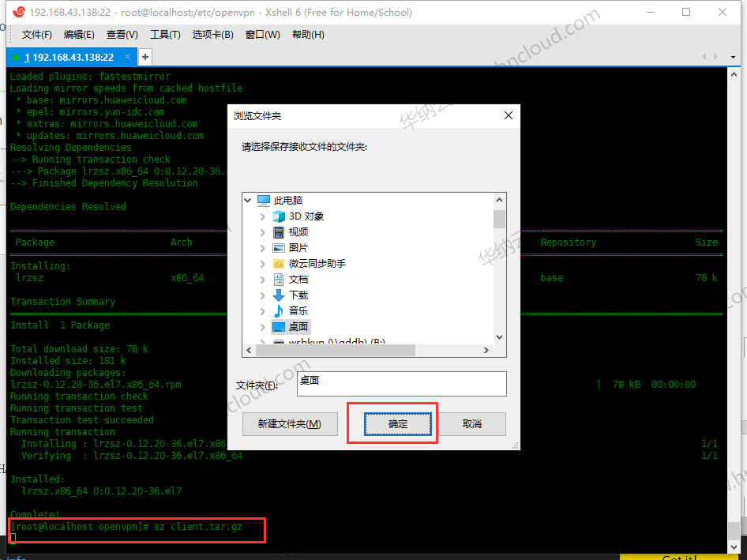Select the 微云同步助手 cloud folder icon
The image size is (747, 560).
click(279, 264)
